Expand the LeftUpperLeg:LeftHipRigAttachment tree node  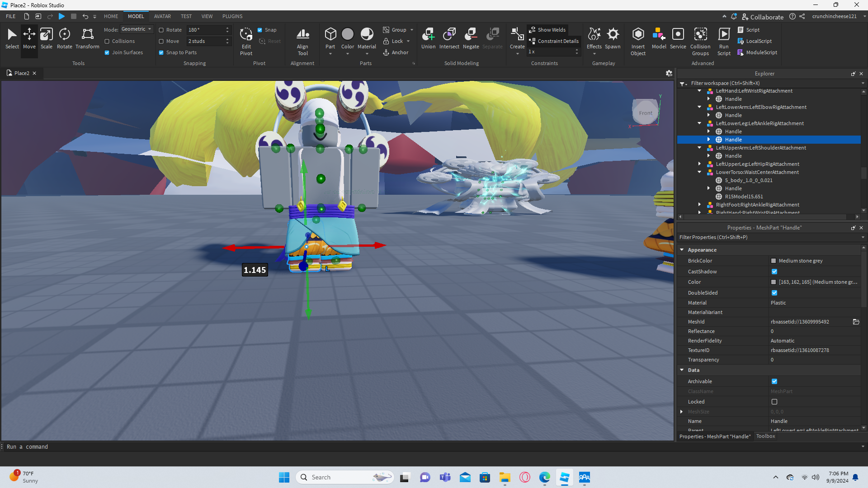click(x=699, y=164)
